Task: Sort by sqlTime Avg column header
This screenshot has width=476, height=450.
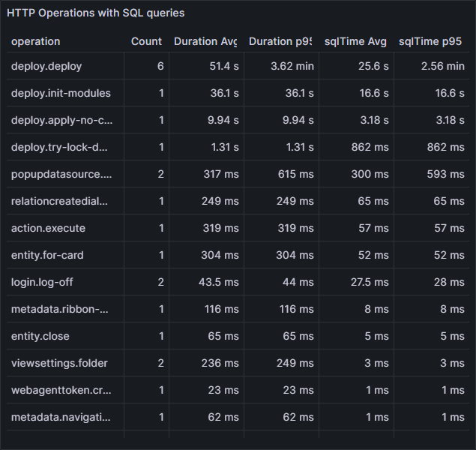Action: (355, 41)
